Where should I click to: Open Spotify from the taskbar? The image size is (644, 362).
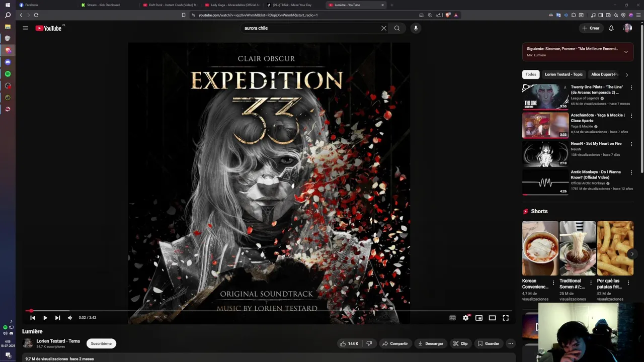point(8,74)
